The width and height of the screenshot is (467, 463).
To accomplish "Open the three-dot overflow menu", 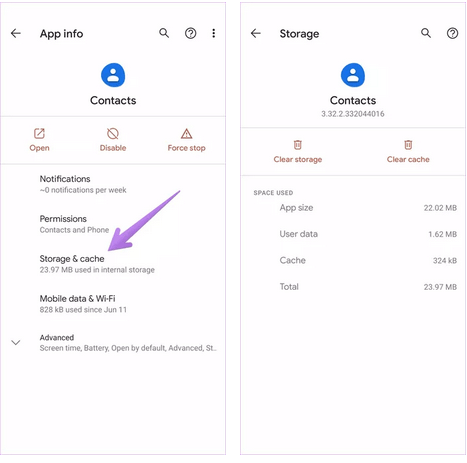I will point(214,33).
